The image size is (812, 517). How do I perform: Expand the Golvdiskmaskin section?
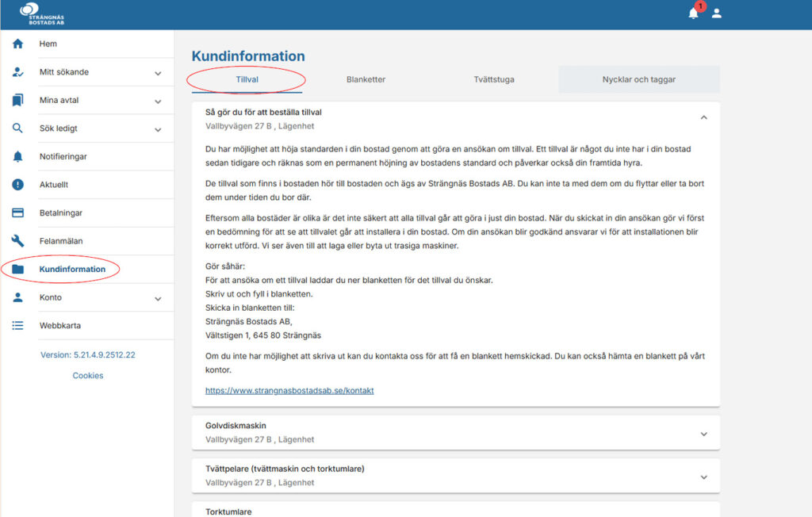[703, 434]
